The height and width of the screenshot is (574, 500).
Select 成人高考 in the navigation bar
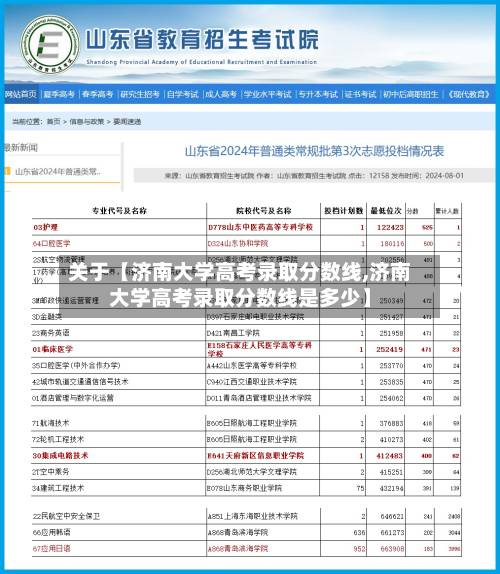pyautogui.click(x=221, y=94)
